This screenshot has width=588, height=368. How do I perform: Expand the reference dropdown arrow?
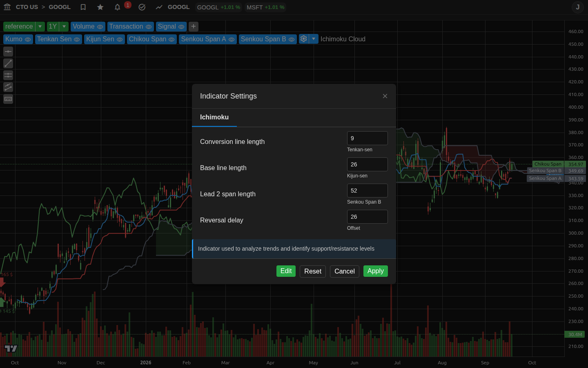(x=40, y=27)
